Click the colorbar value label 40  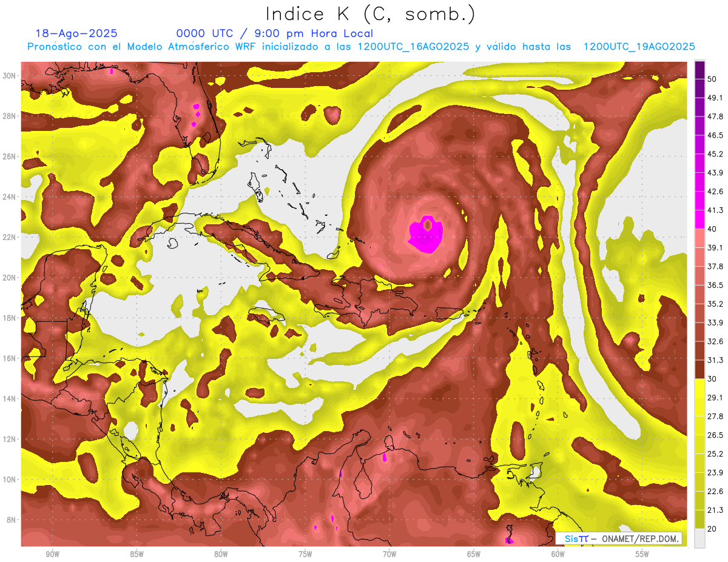713,229
